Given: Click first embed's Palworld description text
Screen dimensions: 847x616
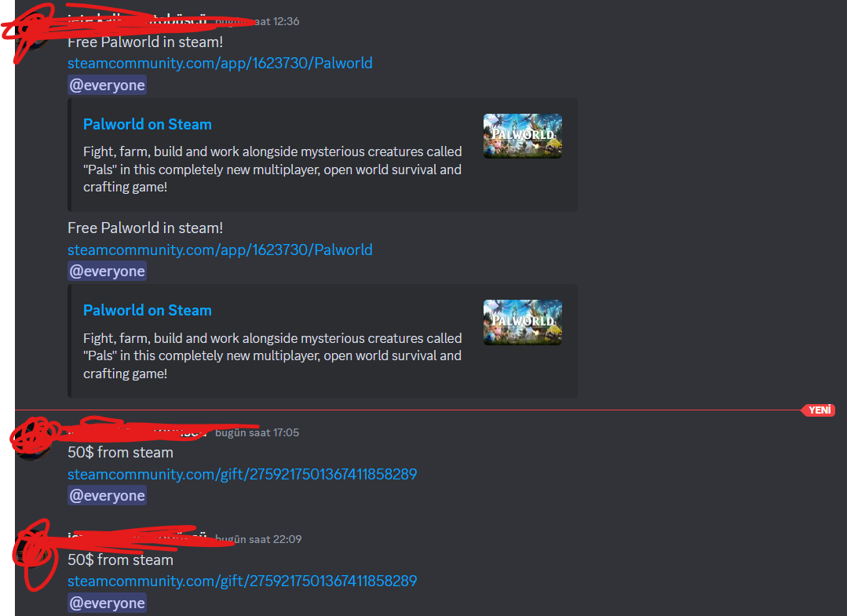Looking at the screenshot, I should coord(272,169).
